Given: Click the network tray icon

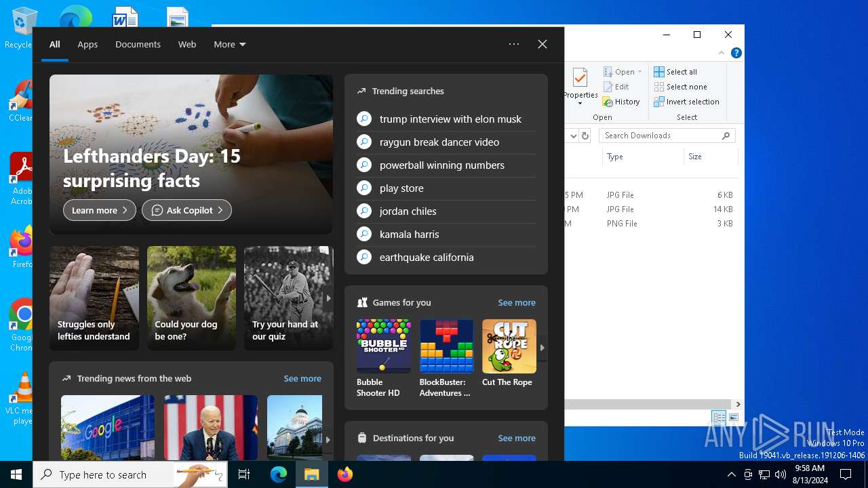Looking at the screenshot, I should 764,474.
